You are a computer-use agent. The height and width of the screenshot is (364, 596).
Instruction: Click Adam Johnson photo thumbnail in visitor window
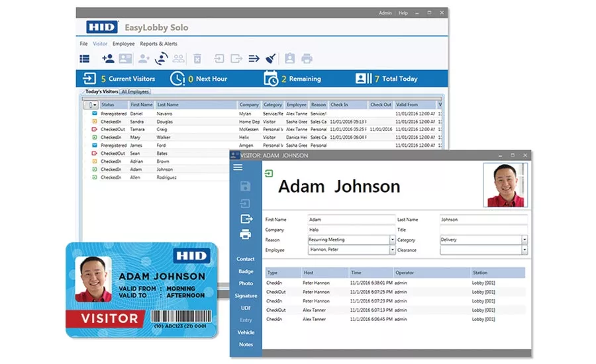tap(505, 185)
